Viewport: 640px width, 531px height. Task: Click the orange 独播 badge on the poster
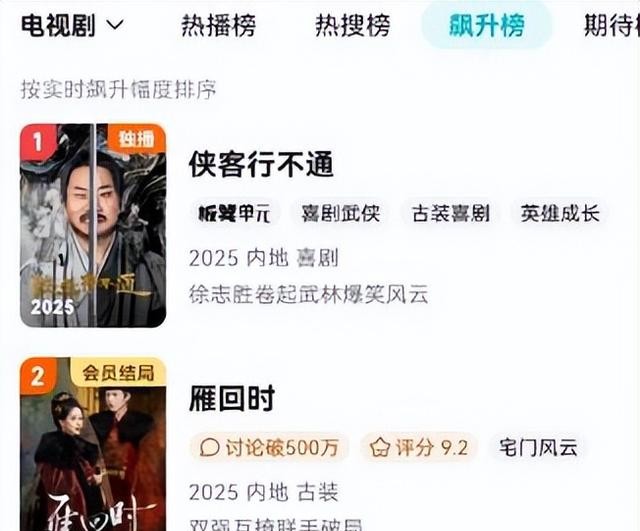click(x=137, y=138)
